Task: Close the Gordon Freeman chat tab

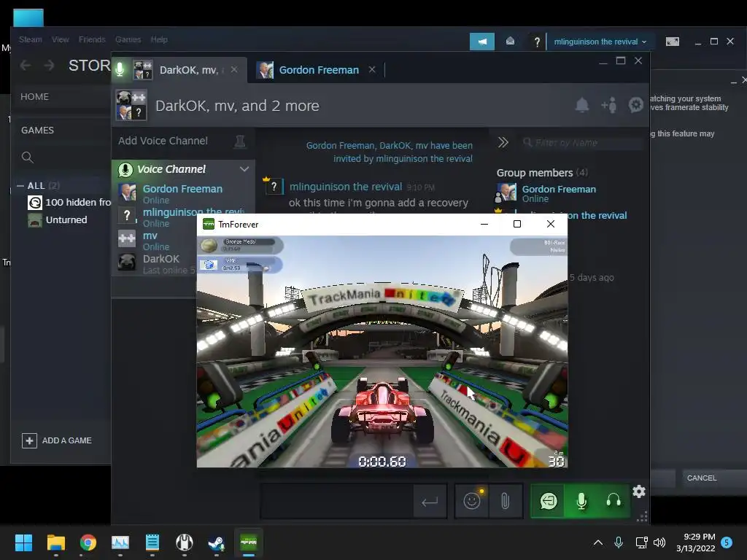Action: tap(372, 69)
